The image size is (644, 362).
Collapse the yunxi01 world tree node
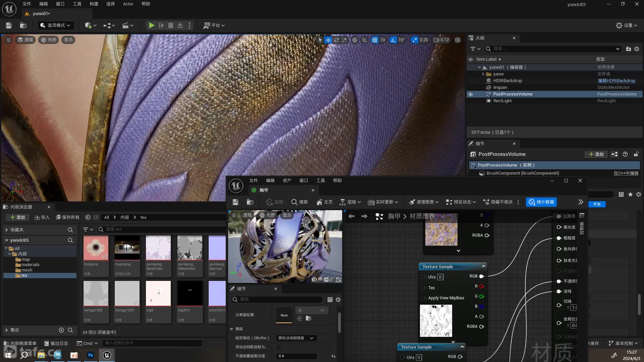click(479, 67)
